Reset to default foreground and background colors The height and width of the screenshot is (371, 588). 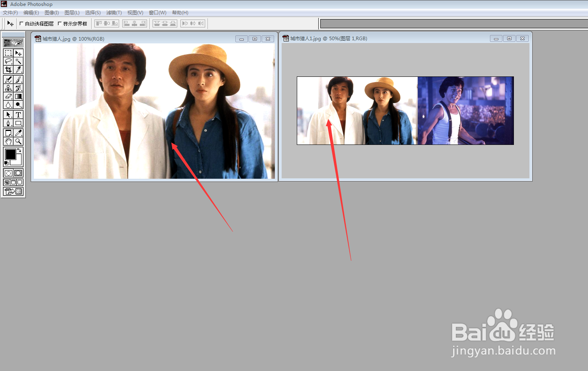click(x=6, y=163)
